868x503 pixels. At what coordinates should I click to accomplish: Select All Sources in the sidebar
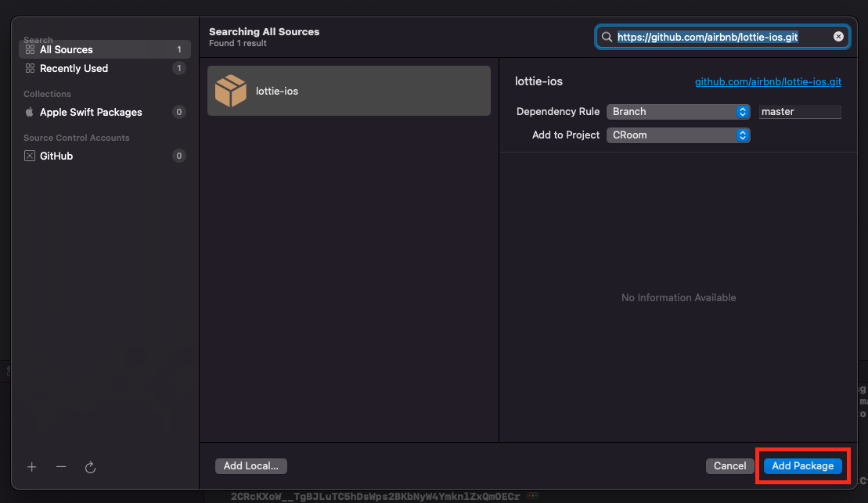tap(105, 49)
